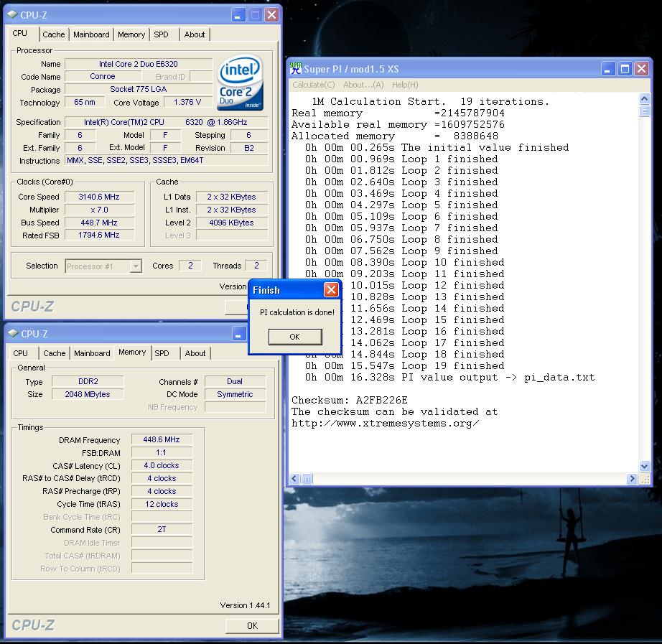Viewport: 662px width, 644px height.
Task: Open the Mainboard tab in top CPU-Z
Action: point(91,34)
